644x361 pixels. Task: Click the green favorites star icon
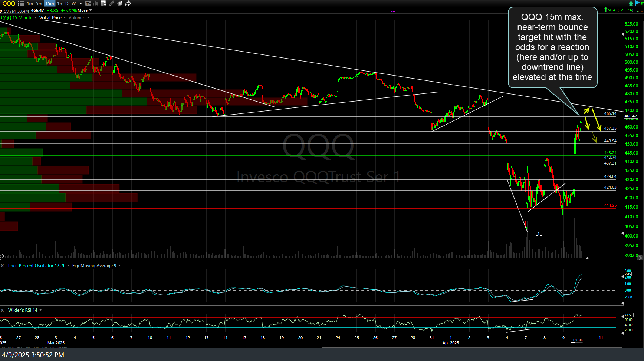(x=630, y=3)
